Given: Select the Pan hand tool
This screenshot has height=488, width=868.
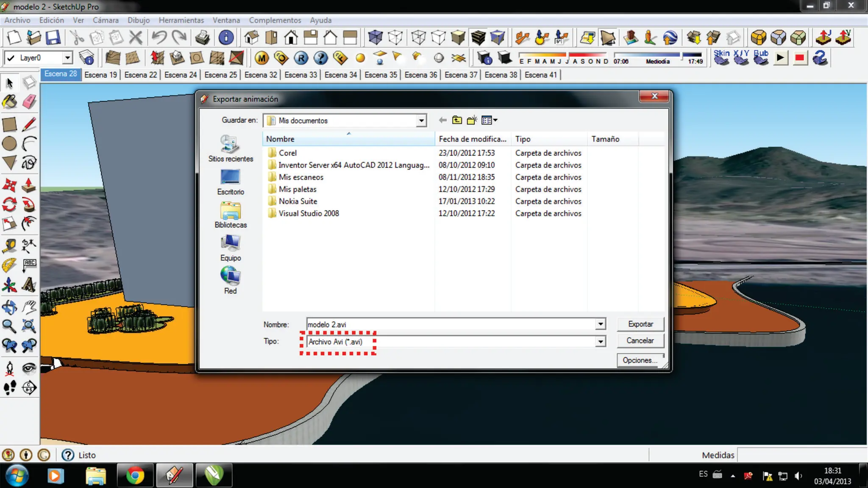Looking at the screenshot, I should [x=29, y=307].
